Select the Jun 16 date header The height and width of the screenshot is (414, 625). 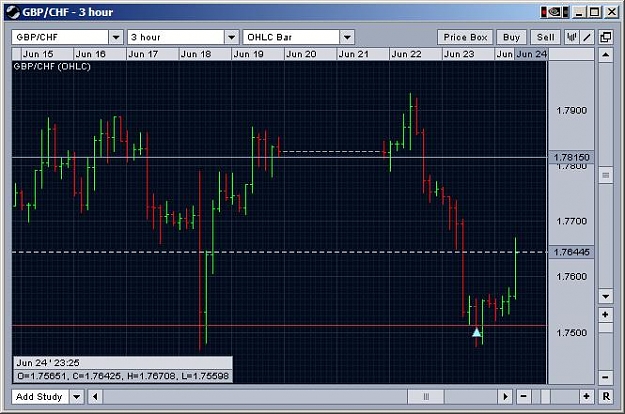[100, 54]
